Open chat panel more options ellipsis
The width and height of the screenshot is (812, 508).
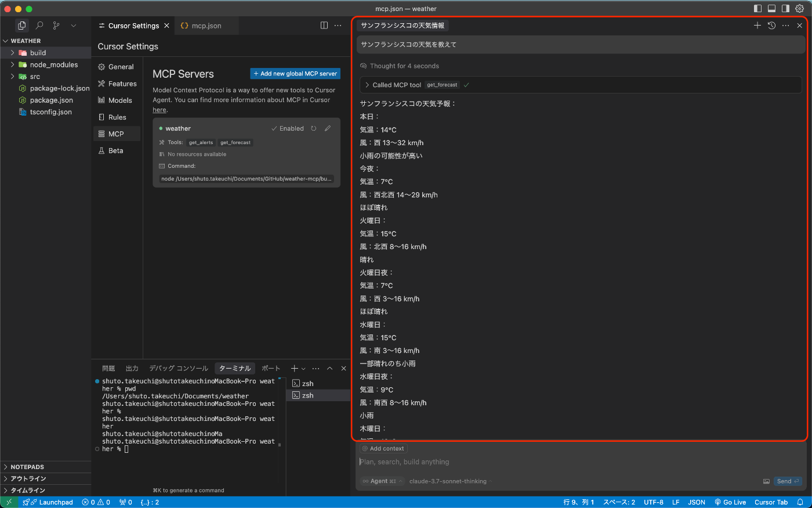(x=786, y=26)
